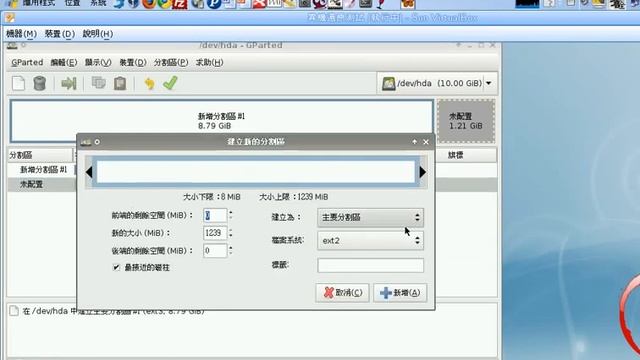Click the dialog window menu icon in titlebar
The height and width of the screenshot is (360, 640).
point(86,142)
